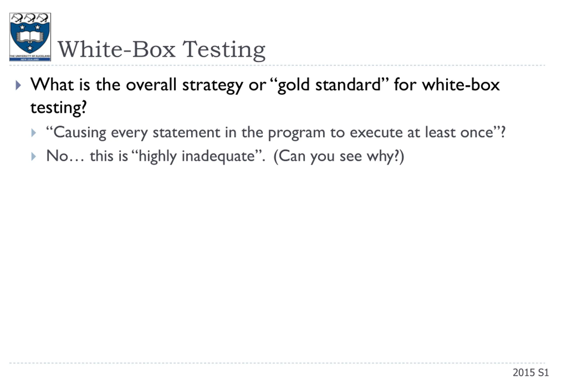The height and width of the screenshot is (392, 567).
Task: Click the dashed divider under the title
Action: point(277,65)
